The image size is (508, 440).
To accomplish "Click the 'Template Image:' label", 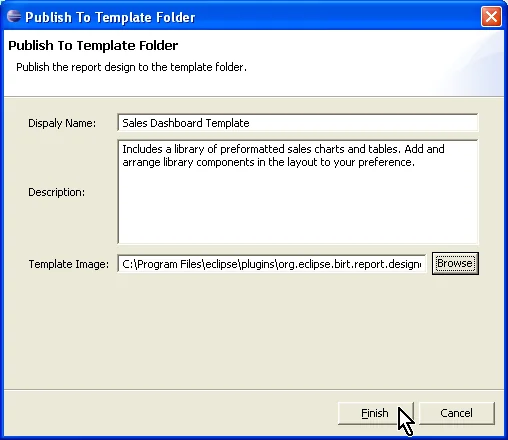I will (69, 264).
